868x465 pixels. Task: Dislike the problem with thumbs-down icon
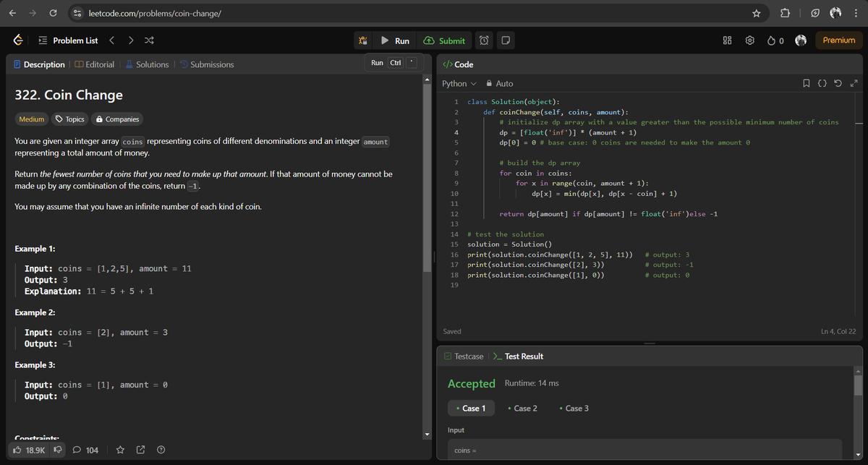coord(58,451)
